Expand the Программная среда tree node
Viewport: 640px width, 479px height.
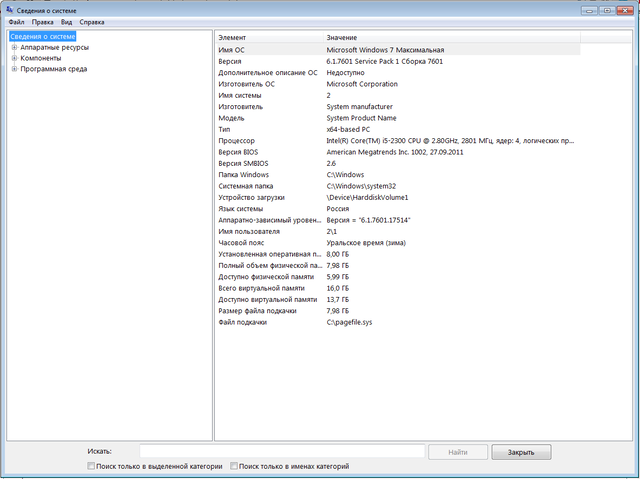click(x=14, y=69)
